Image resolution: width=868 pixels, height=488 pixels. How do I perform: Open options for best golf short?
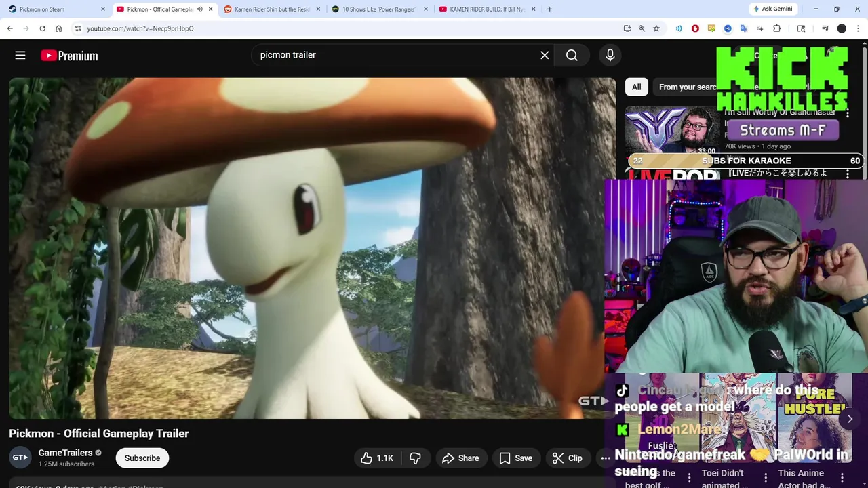[689, 478]
